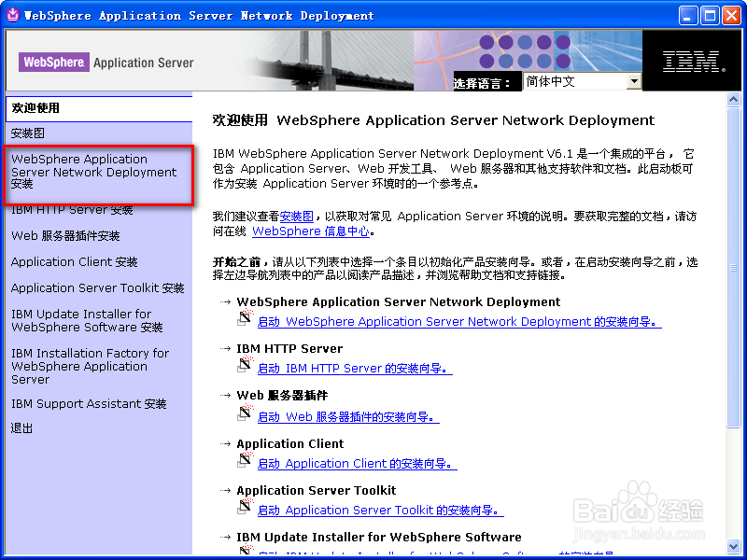747x560 pixels.
Task: Click the launch icon beside Application Client wizard link
Action: click(x=246, y=459)
